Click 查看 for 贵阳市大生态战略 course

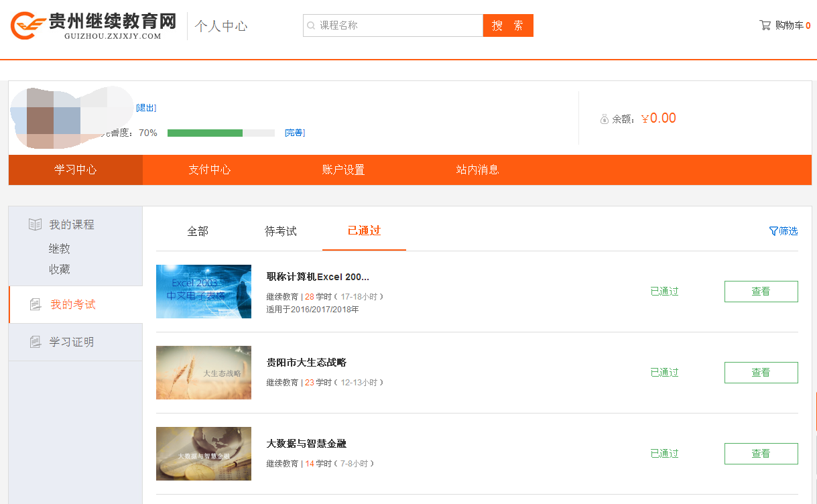coord(761,373)
